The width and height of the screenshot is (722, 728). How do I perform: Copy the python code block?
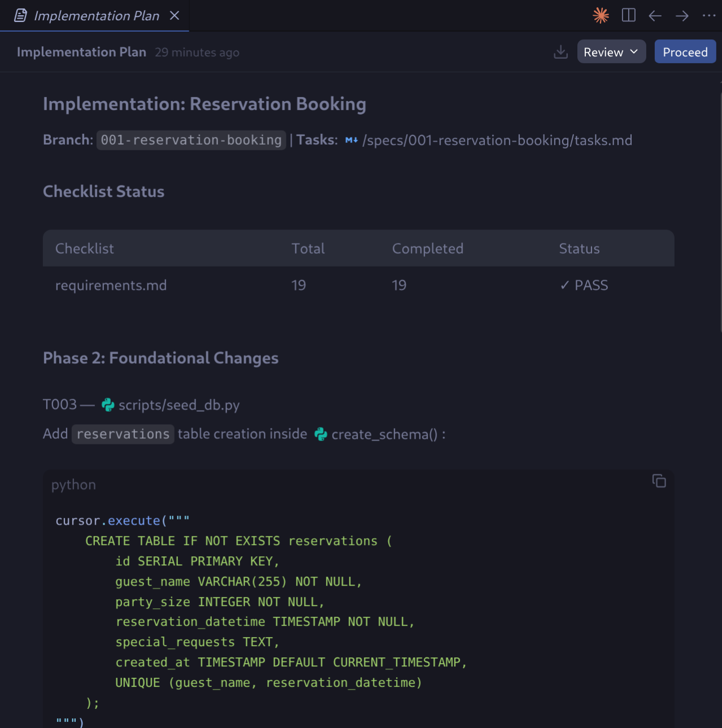tap(659, 481)
